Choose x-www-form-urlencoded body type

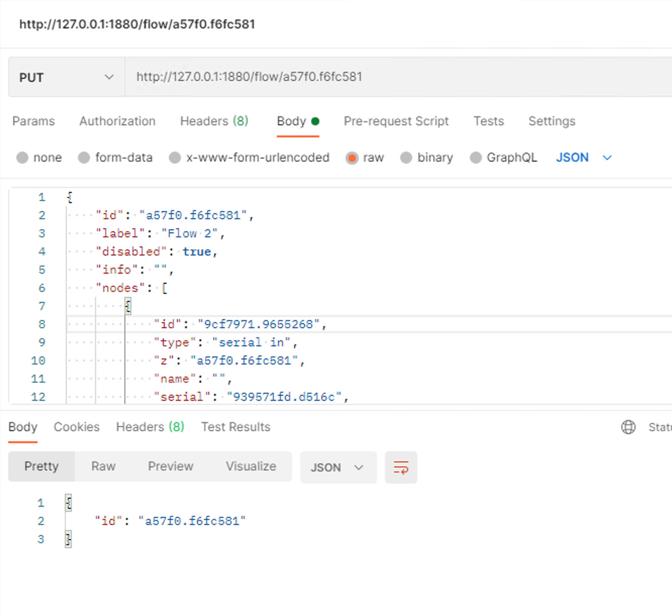(x=175, y=158)
